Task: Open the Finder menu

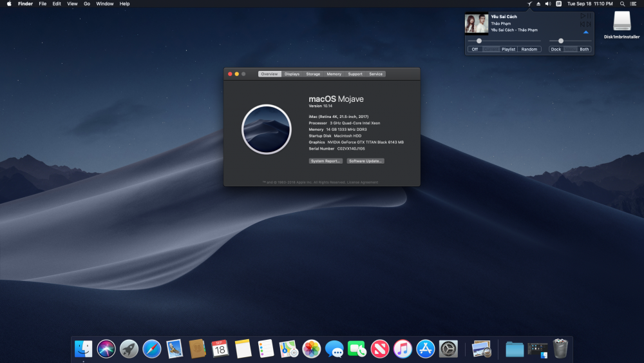Action: [26, 4]
